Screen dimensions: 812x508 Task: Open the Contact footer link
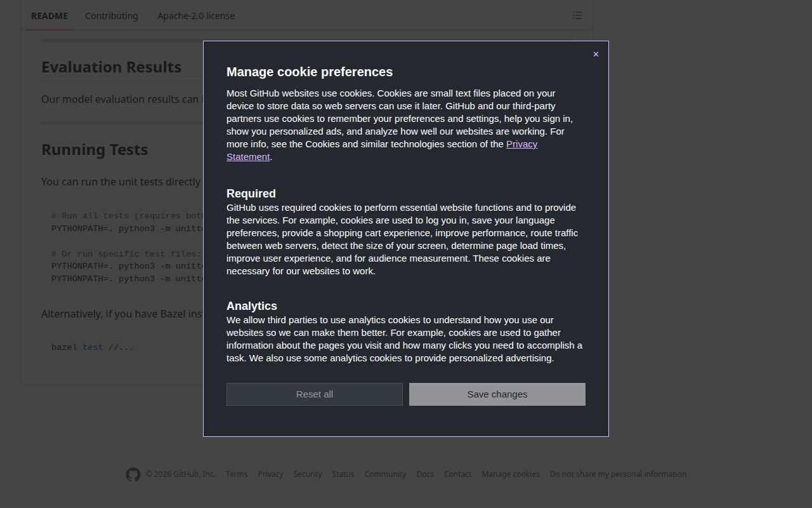point(457,474)
